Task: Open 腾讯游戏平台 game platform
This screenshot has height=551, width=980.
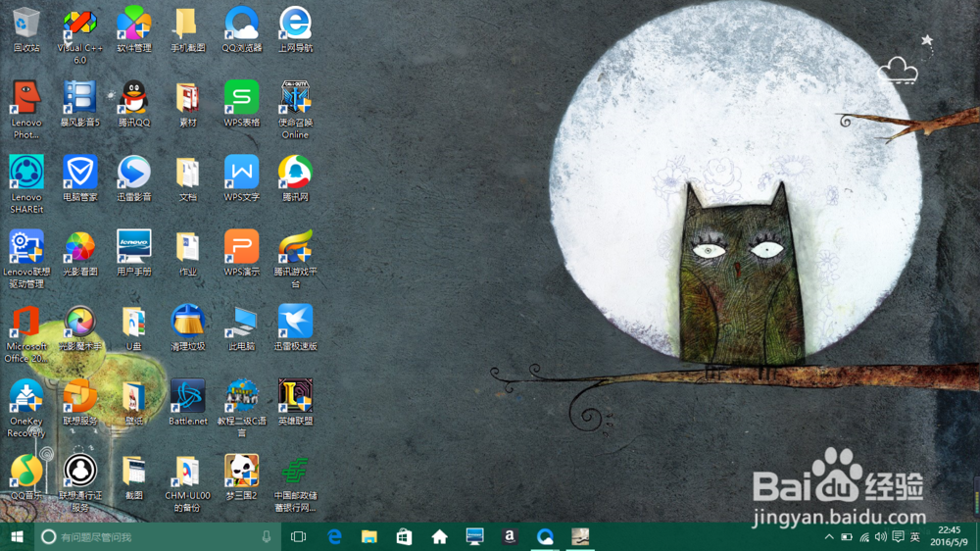Action: (x=295, y=259)
